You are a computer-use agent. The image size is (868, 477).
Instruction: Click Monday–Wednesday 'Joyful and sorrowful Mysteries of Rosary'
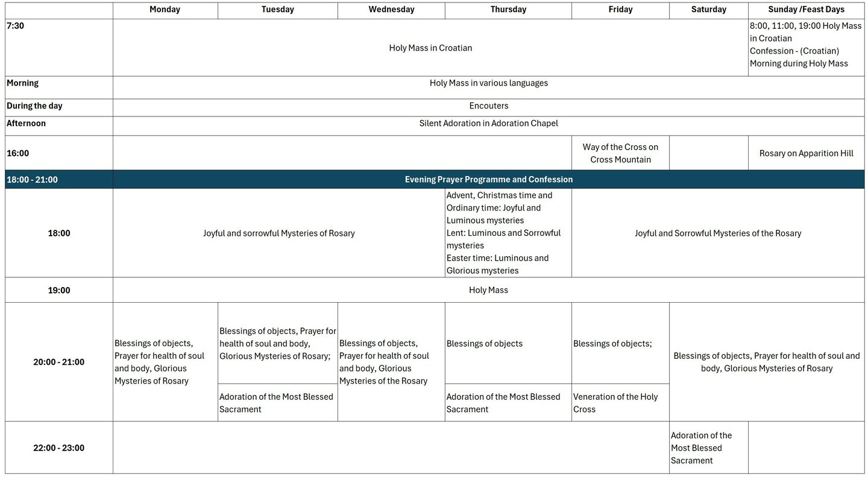tap(279, 233)
